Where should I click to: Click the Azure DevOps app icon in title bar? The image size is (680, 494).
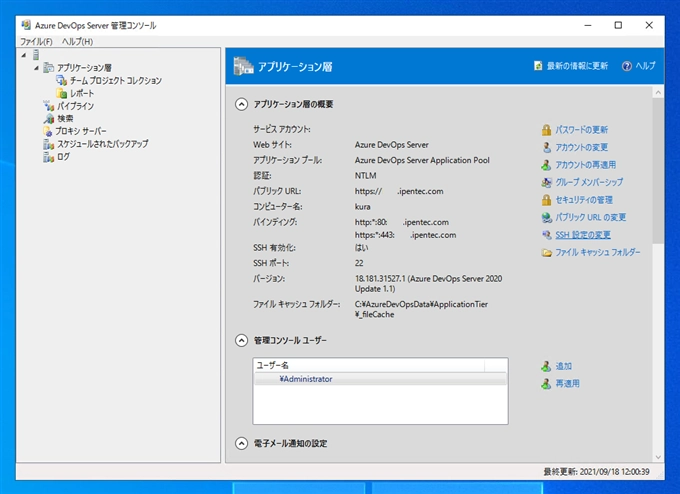26,25
